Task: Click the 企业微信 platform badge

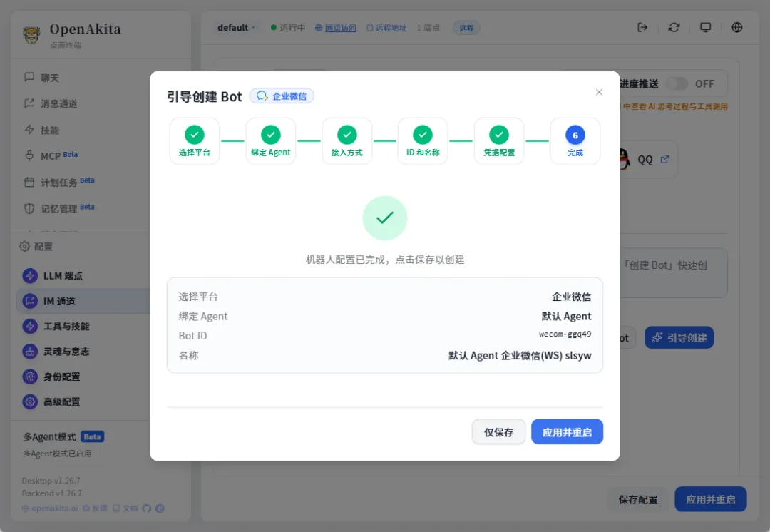Action: (282, 96)
